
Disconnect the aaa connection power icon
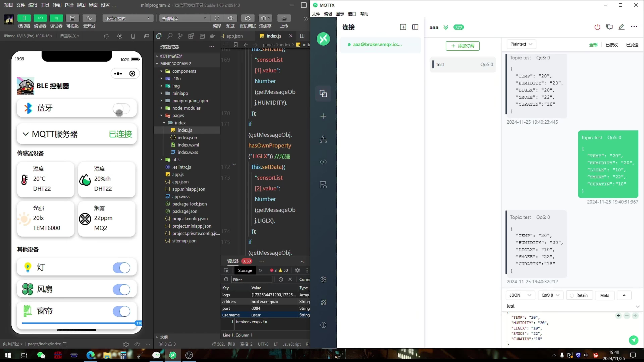(597, 27)
